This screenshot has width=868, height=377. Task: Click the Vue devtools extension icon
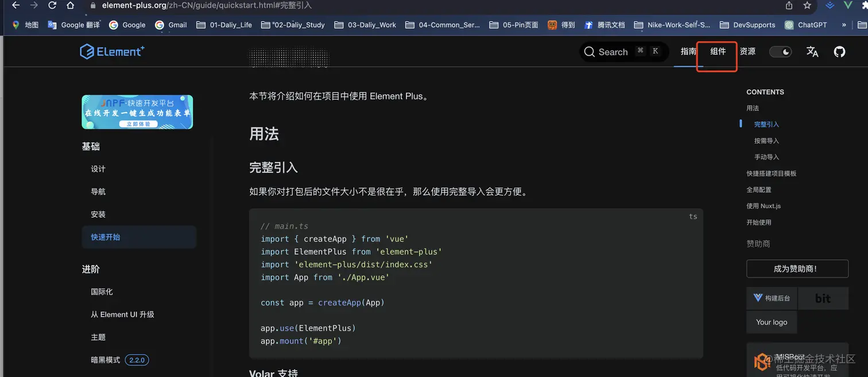tap(848, 5)
